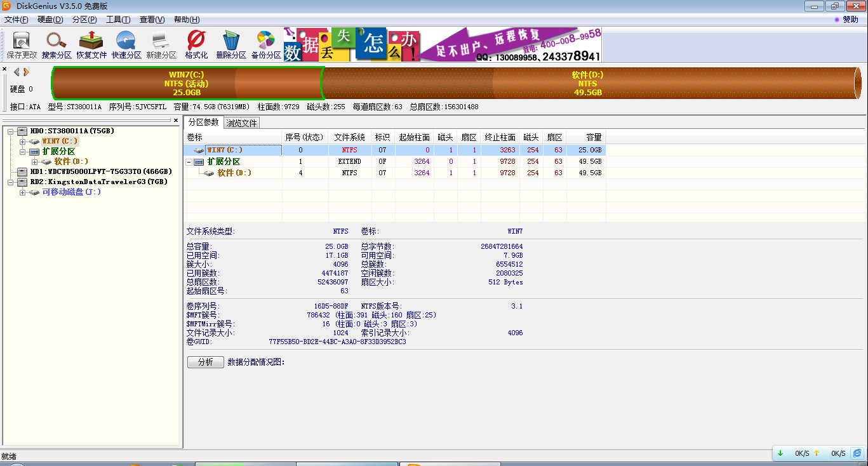Click the 卷标 column header
The image size is (868, 466).
[x=233, y=137]
